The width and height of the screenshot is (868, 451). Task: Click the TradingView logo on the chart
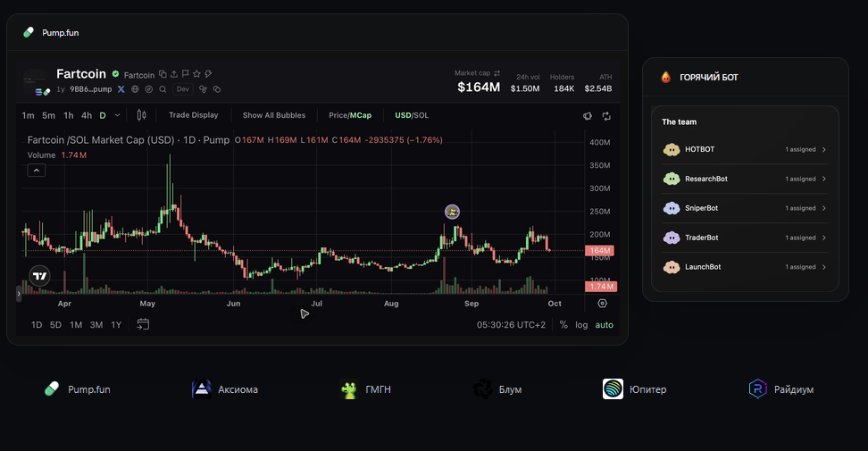click(40, 276)
